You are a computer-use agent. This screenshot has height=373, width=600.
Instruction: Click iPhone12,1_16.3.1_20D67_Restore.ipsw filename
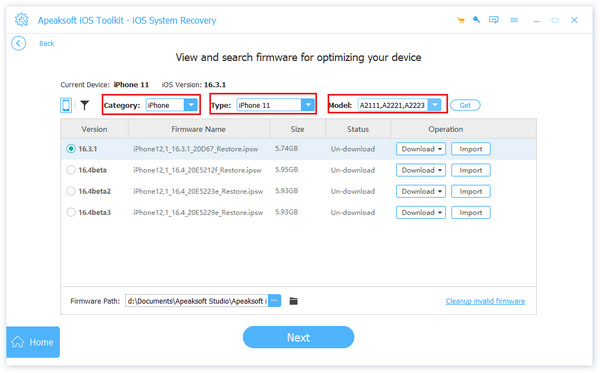pos(196,149)
